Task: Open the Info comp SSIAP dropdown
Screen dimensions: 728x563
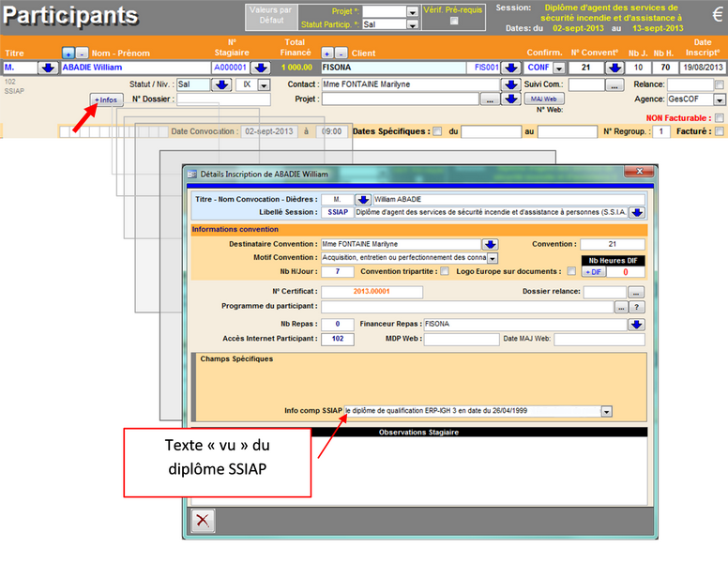Action: click(606, 411)
